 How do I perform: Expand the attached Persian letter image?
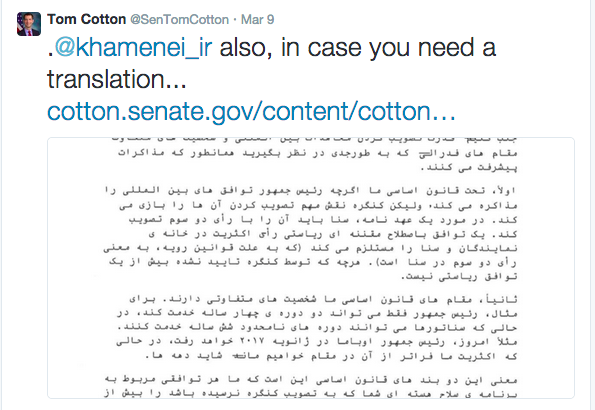click(311, 268)
